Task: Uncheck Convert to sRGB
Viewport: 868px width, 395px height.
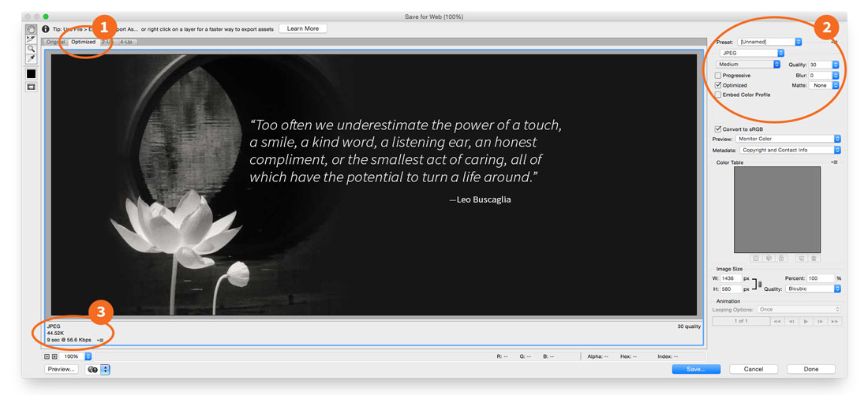Action: coord(718,129)
